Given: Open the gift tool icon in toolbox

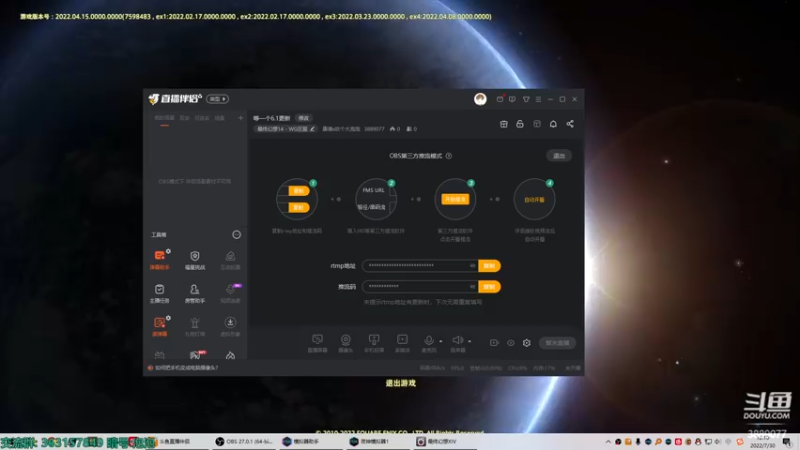Looking at the screenshot, I should point(194,326).
